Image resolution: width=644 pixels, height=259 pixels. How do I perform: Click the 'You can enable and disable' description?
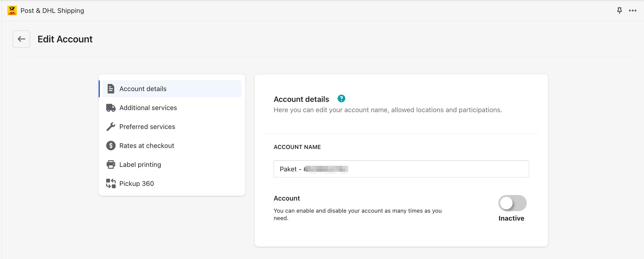[x=357, y=214]
